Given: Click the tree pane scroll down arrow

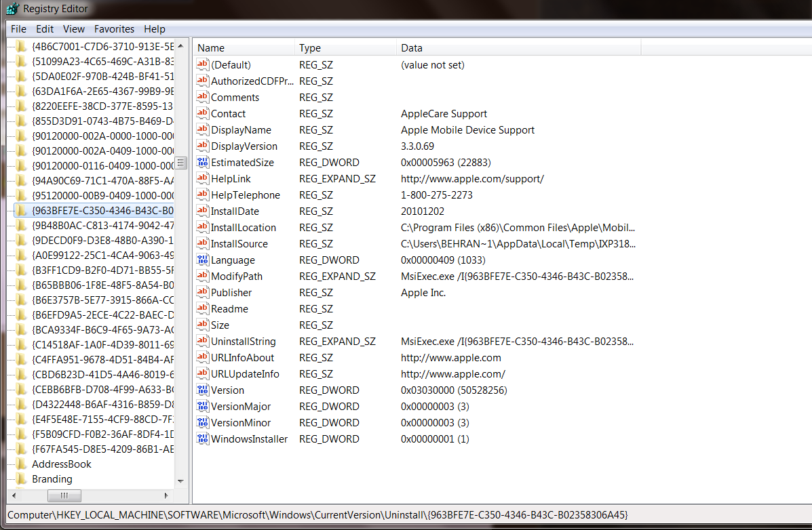Looking at the screenshot, I should point(180,481).
